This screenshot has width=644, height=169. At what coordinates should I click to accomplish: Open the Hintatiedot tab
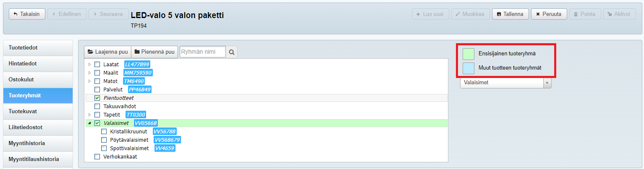(x=23, y=64)
